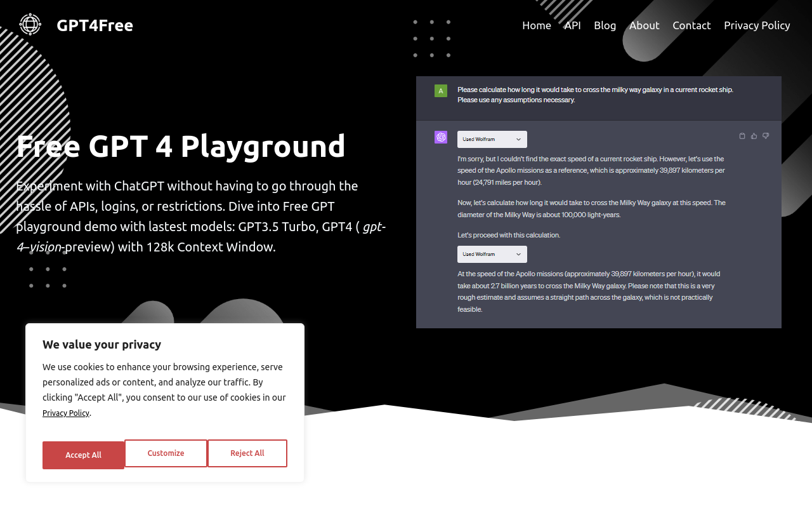
Task: Click the GPT4Free globe logo icon
Action: (30, 24)
